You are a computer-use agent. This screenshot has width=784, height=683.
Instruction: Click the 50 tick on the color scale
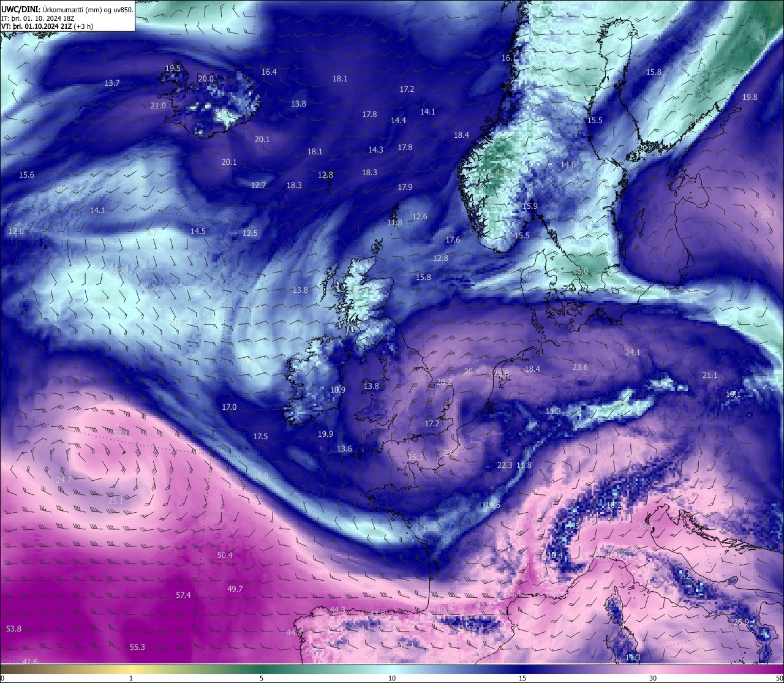[779, 677]
